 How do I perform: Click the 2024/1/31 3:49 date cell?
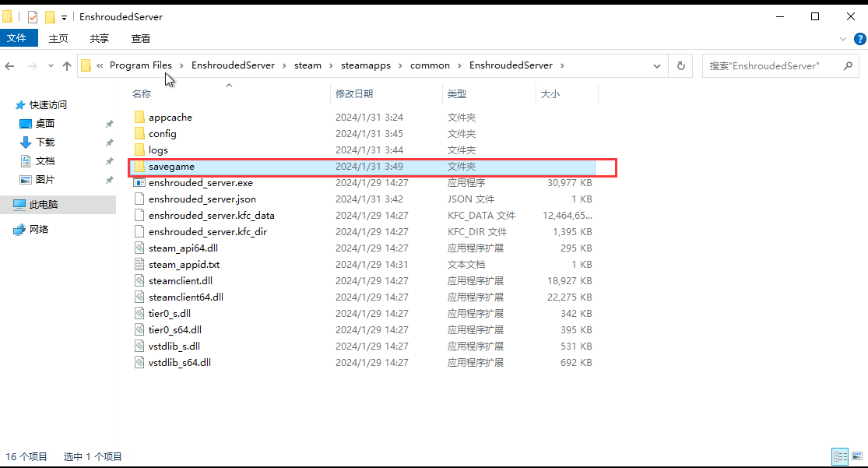pyautogui.click(x=369, y=166)
